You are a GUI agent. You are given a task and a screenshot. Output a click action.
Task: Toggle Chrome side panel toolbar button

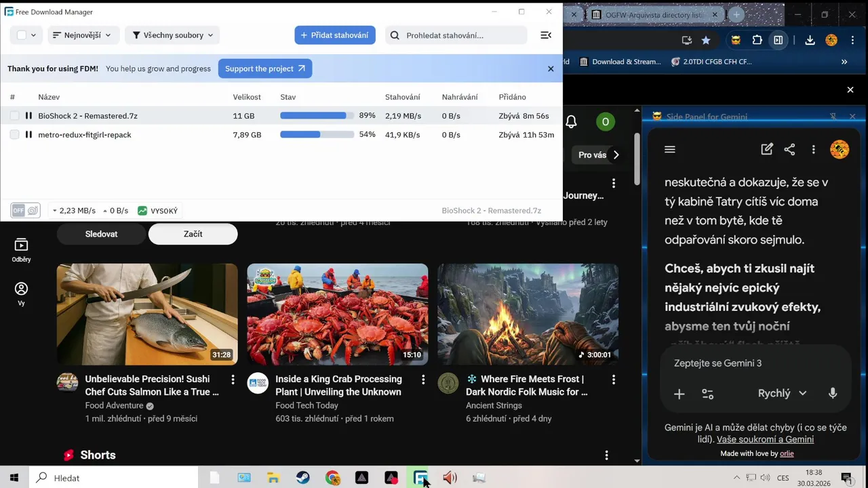[x=778, y=41]
